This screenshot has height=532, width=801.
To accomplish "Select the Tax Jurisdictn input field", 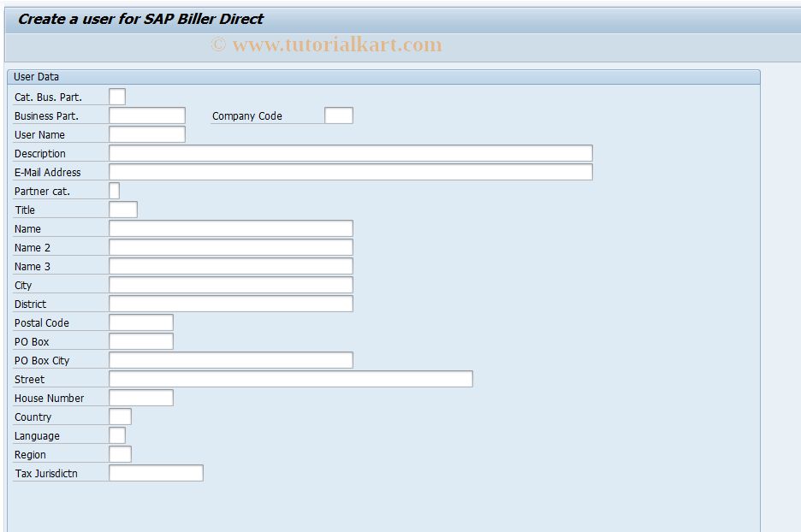I will pos(156,473).
